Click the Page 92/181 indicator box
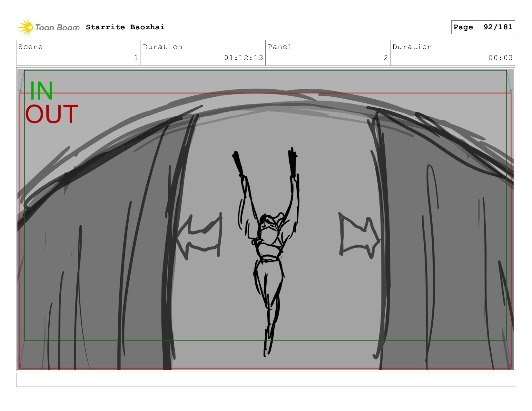This screenshot has height=411, width=532. [x=483, y=27]
